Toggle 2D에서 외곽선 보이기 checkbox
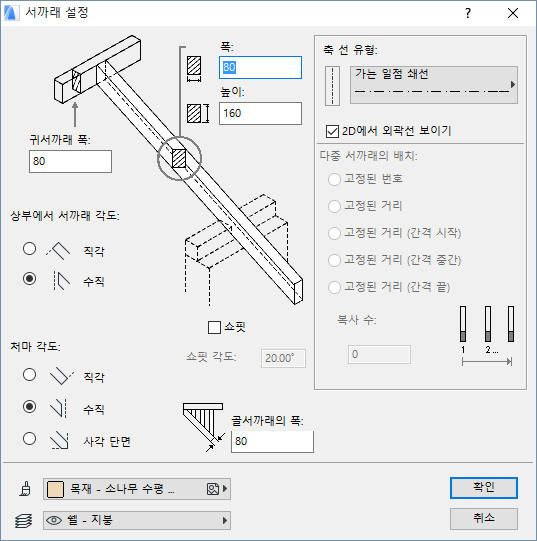 click(332, 131)
